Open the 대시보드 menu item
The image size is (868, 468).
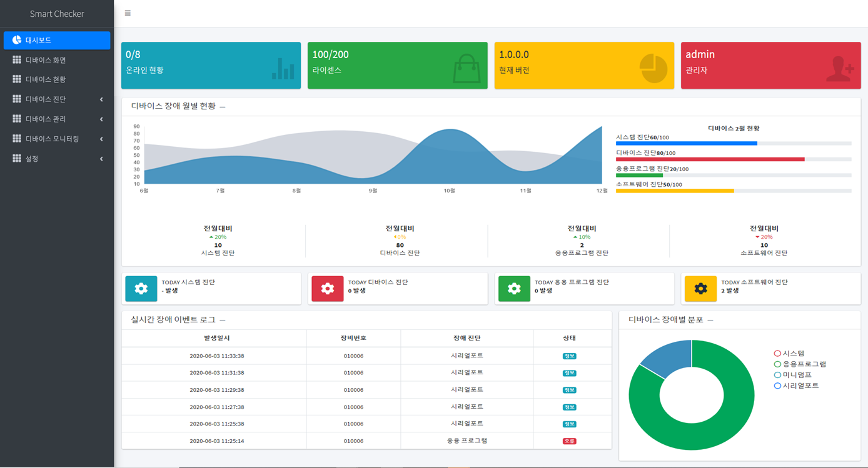[57, 40]
